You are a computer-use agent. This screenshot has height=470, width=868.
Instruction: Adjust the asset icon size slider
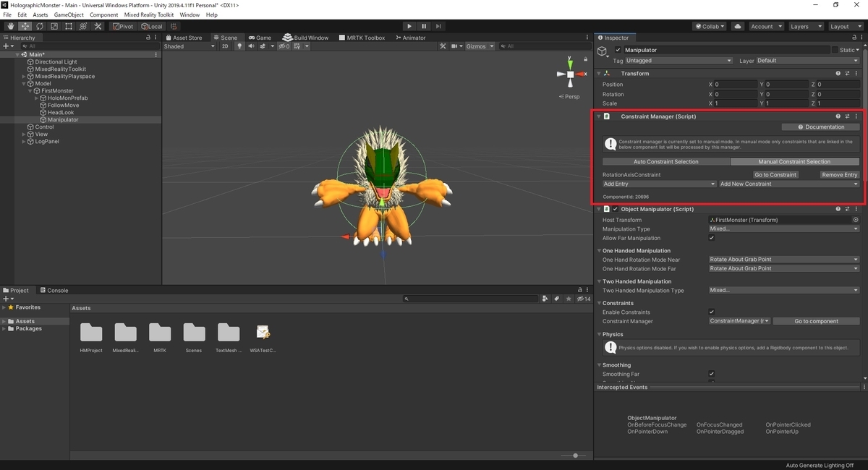pos(576,456)
